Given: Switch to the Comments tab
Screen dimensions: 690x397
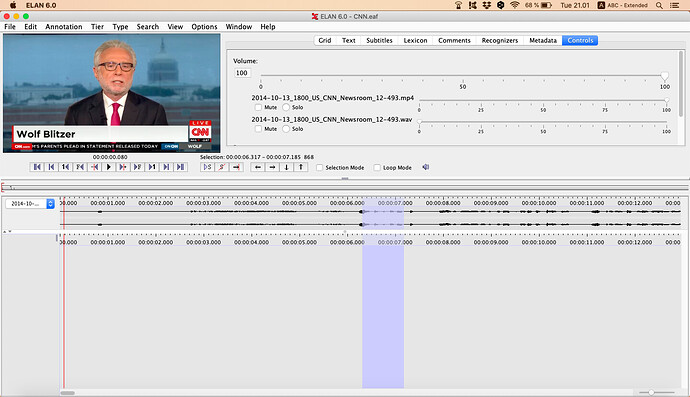Looking at the screenshot, I should click(x=454, y=40).
